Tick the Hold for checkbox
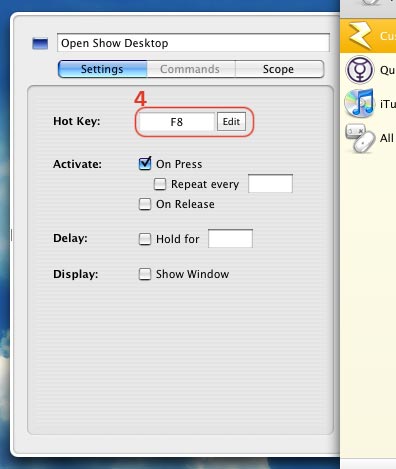396x469 pixels. [145, 239]
